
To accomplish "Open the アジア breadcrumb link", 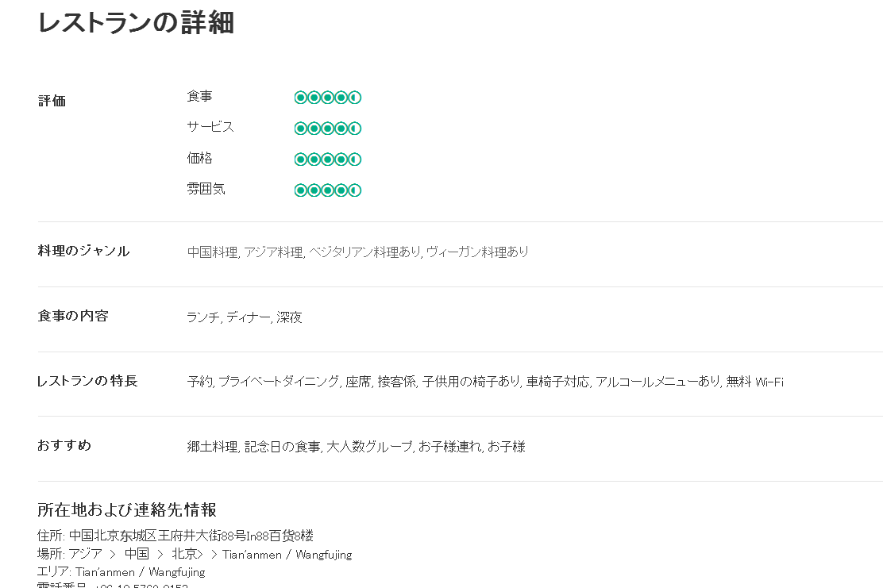I will (85, 554).
